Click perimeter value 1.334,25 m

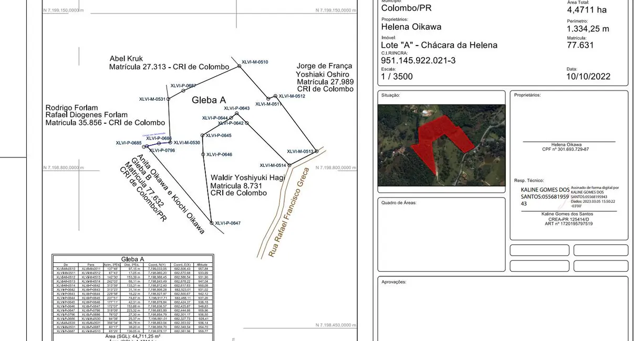pyautogui.click(x=588, y=29)
